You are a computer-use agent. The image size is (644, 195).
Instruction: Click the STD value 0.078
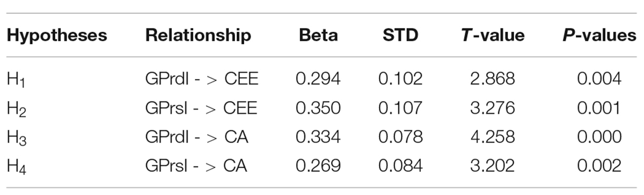(x=400, y=136)
